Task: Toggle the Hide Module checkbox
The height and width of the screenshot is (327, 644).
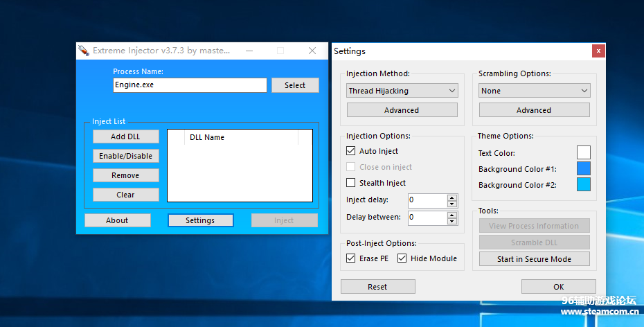Action: (x=402, y=258)
